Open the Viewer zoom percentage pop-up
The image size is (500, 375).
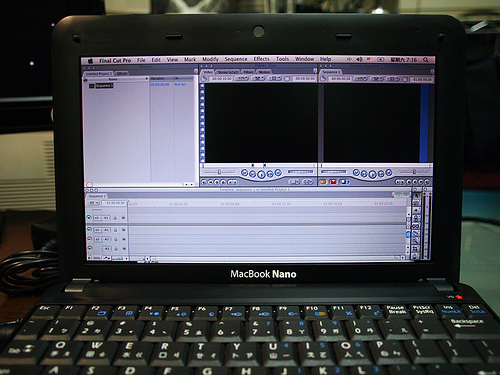pos(242,79)
